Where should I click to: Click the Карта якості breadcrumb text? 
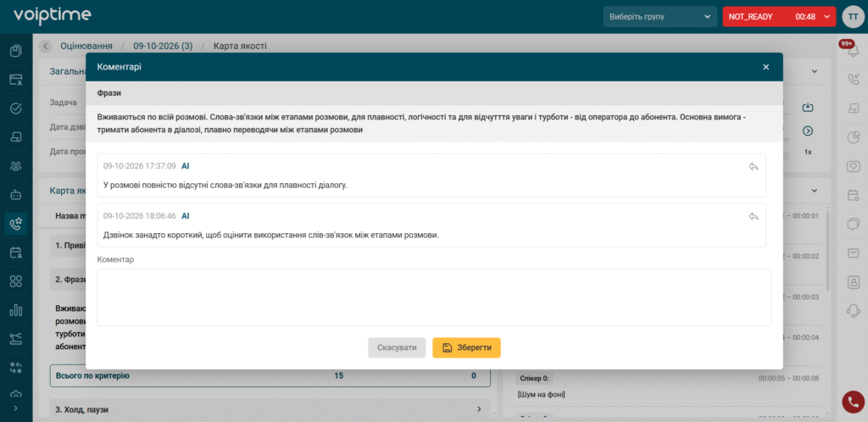pyautogui.click(x=240, y=46)
